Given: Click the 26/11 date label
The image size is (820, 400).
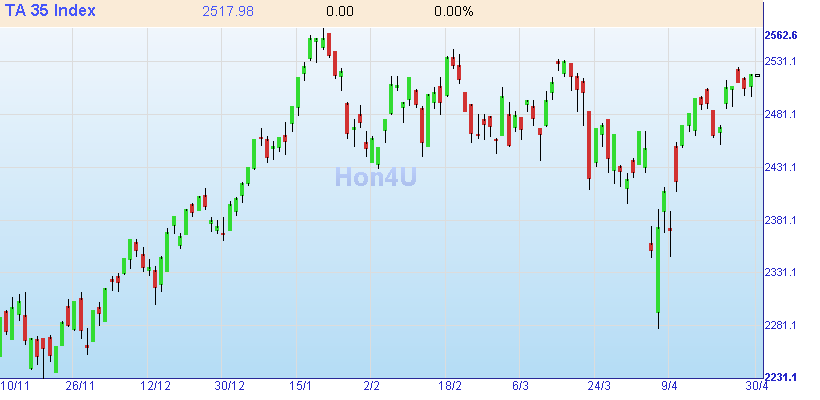Looking at the screenshot, I should click(x=80, y=386).
